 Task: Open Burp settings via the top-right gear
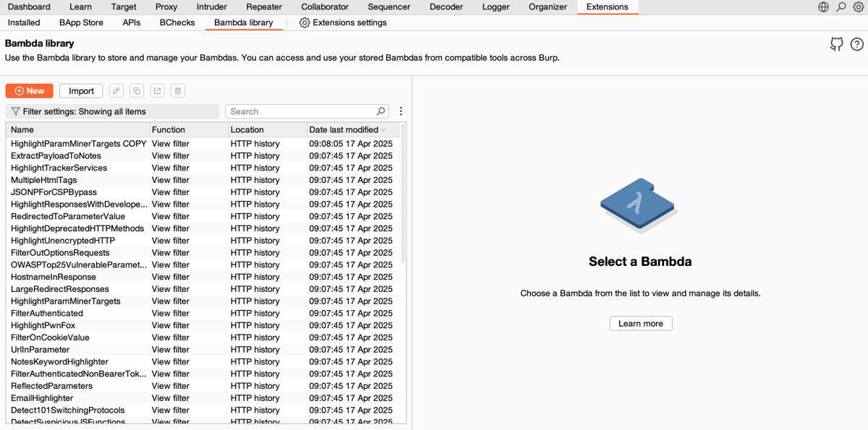pyautogui.click(x=858, y=7)
